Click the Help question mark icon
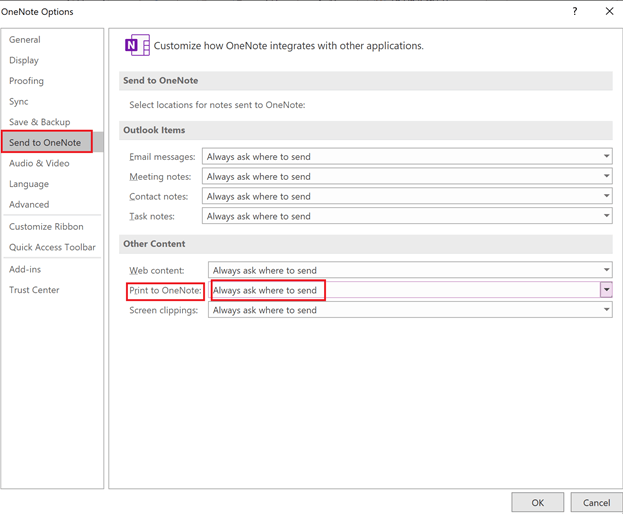This screenshot has width=623, height=514. pos(575,11)
